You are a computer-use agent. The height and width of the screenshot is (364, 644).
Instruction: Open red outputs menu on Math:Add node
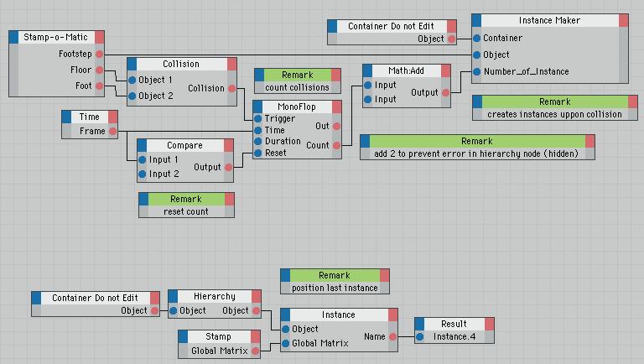[446, 70]
